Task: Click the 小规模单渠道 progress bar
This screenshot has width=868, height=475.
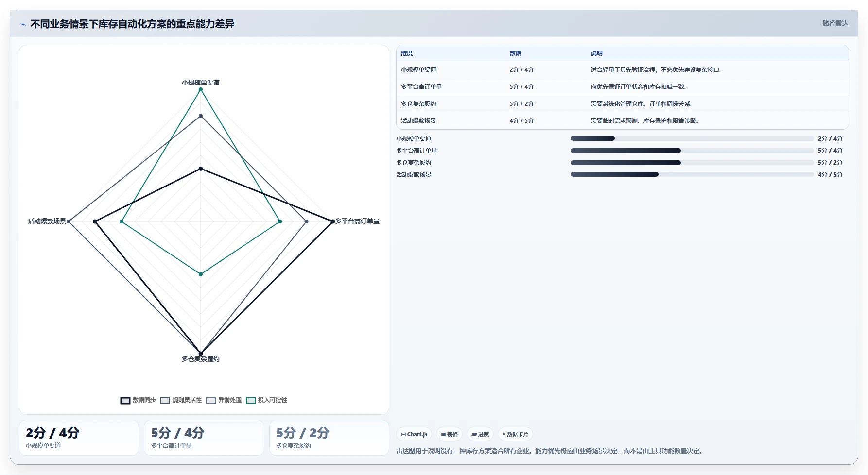Action: [x=692, y=138]
